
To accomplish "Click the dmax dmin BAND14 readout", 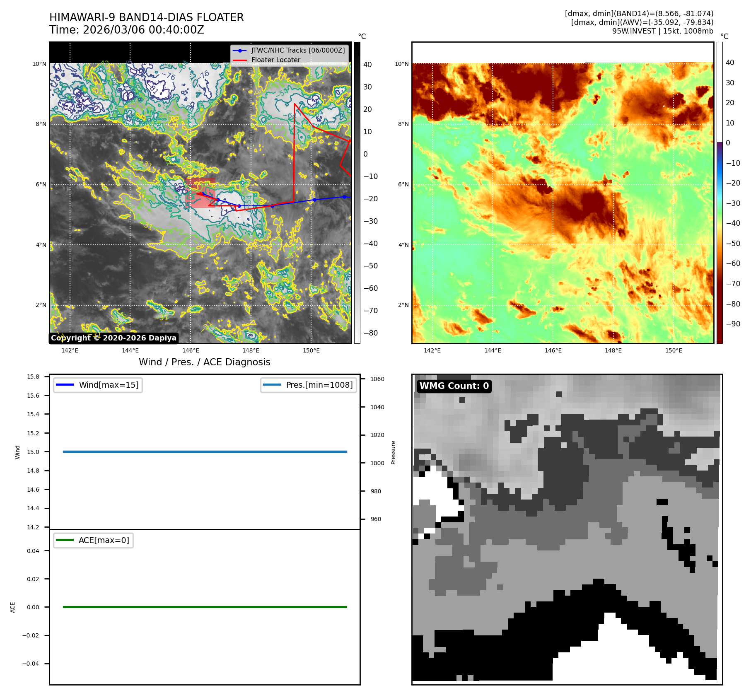I will coord(639,14).
